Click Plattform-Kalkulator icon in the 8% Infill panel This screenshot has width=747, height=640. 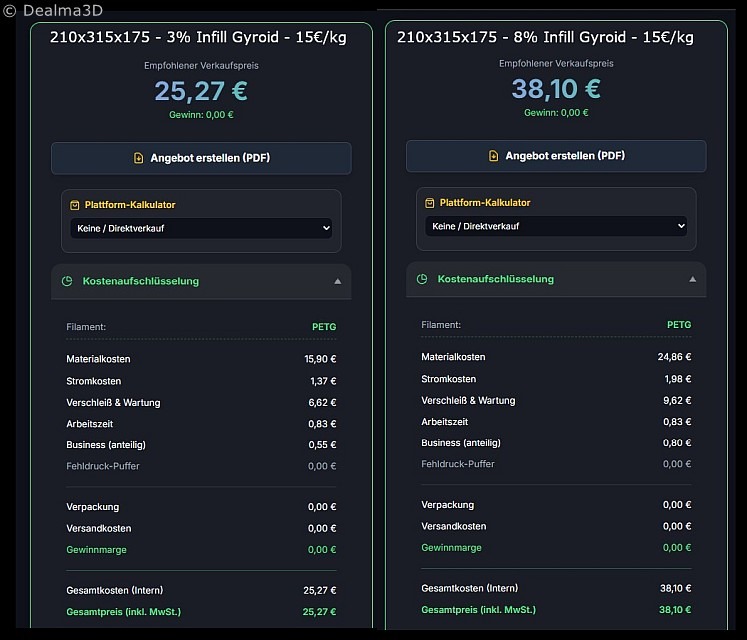tap(430, 203)
